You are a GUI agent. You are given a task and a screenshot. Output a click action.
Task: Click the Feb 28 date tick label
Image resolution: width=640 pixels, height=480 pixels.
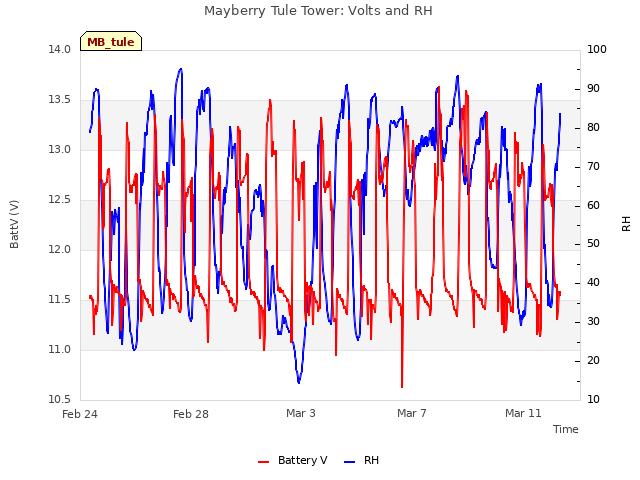191,414
